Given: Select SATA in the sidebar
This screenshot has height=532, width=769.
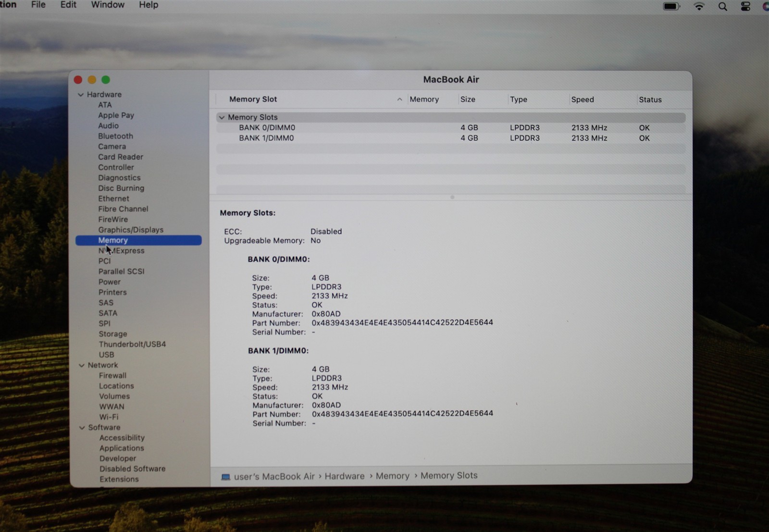Looking at the screenshot, I should 108,313.
